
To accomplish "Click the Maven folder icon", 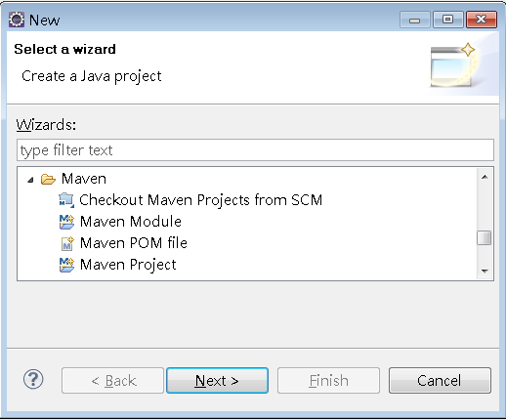I will coord(48,179).
